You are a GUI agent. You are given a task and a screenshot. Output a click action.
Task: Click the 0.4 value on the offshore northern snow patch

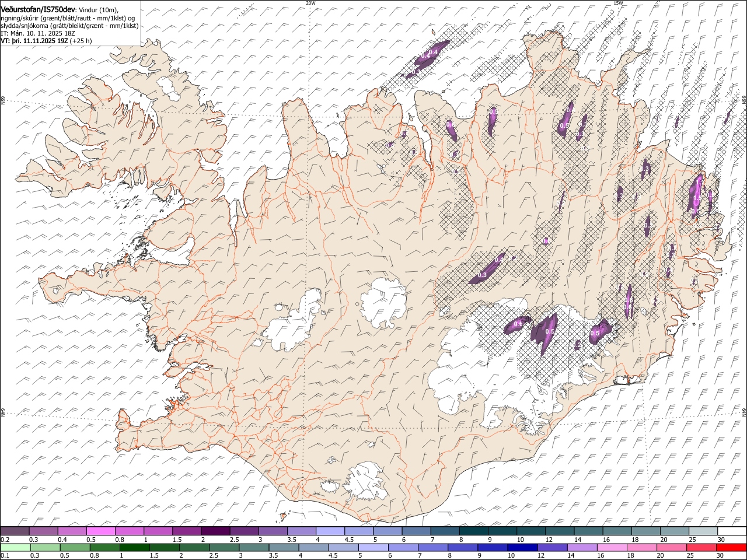click(x=433, y=53)
